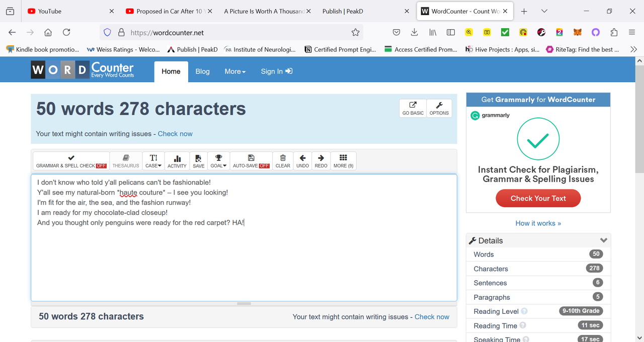
Task: Click the browser Back arrow
Action: click(x=12, y=32)
